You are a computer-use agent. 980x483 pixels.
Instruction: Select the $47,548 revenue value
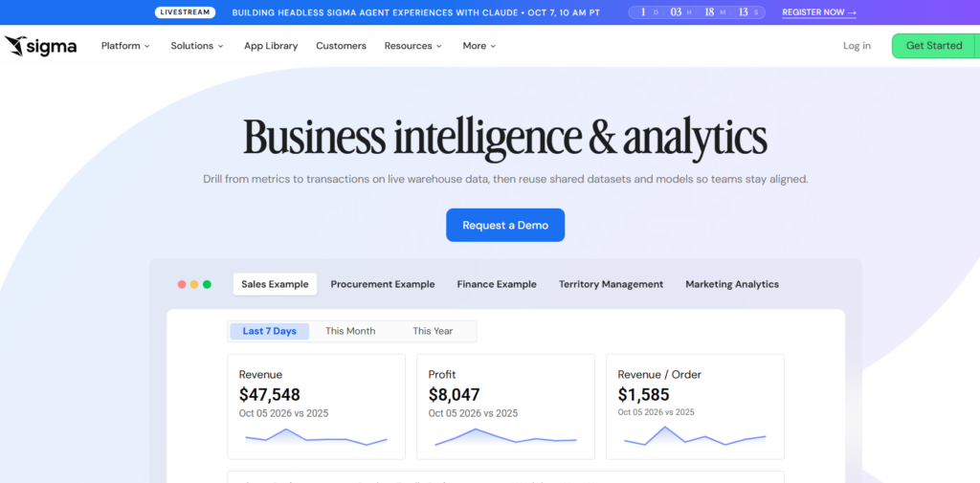click(x=269, y=395)
